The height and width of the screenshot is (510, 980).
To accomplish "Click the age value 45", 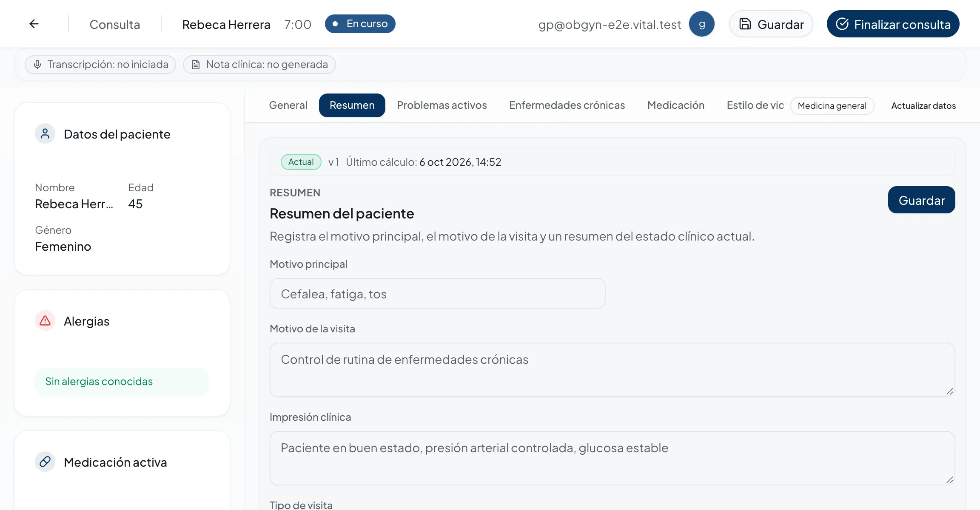I will click(135, 204).
